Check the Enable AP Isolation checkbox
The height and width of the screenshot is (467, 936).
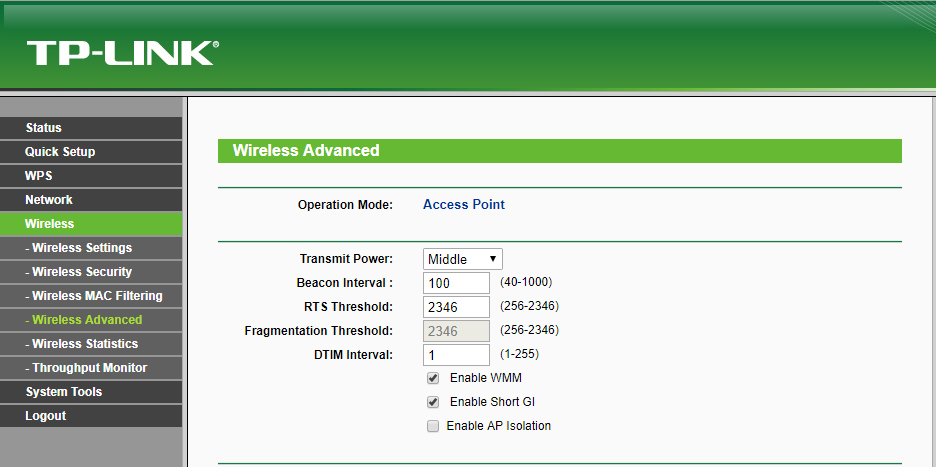tap(433, 426)
